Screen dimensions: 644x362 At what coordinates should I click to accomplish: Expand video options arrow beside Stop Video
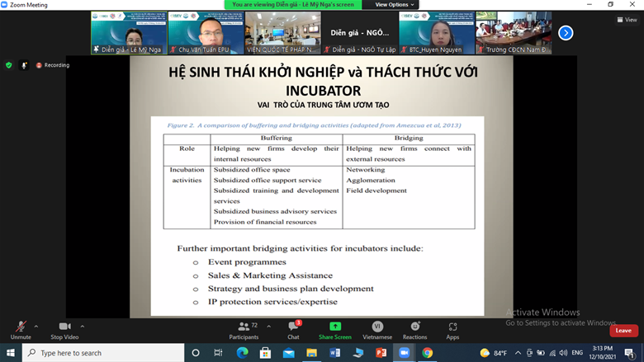tap(83, 326)
